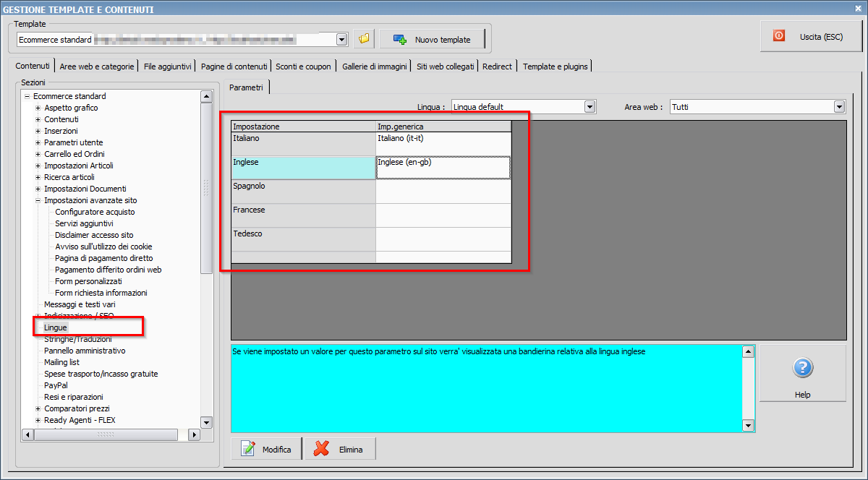Expand the Impostazioni Articoli node
This screenshot has width=868, height=480.
coord(38,166)
